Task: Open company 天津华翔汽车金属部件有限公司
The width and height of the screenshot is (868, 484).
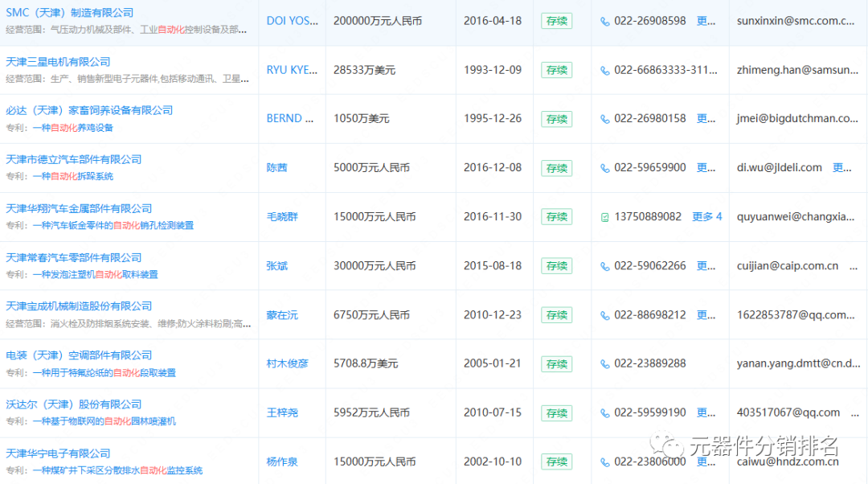Action: pyautogui.click(x=79, y=208)
